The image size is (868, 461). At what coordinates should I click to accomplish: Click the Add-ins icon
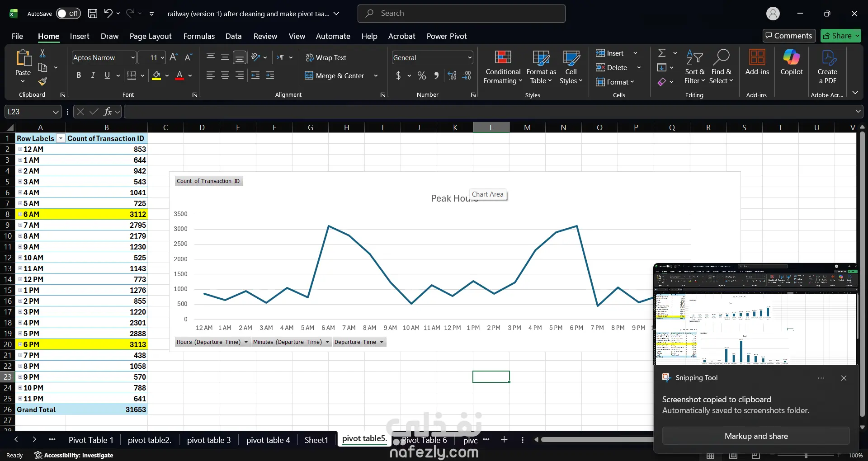[757, 63]
